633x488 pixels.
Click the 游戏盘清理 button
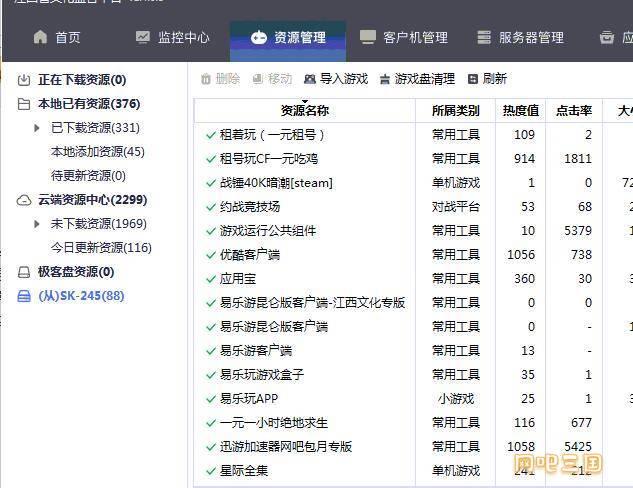point(417,79)
